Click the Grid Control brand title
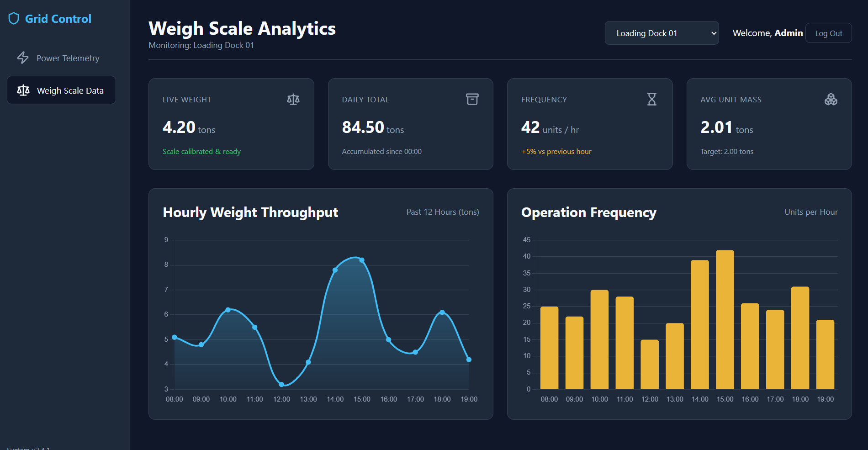Screen dimensions: 868x450 point(58,19)
